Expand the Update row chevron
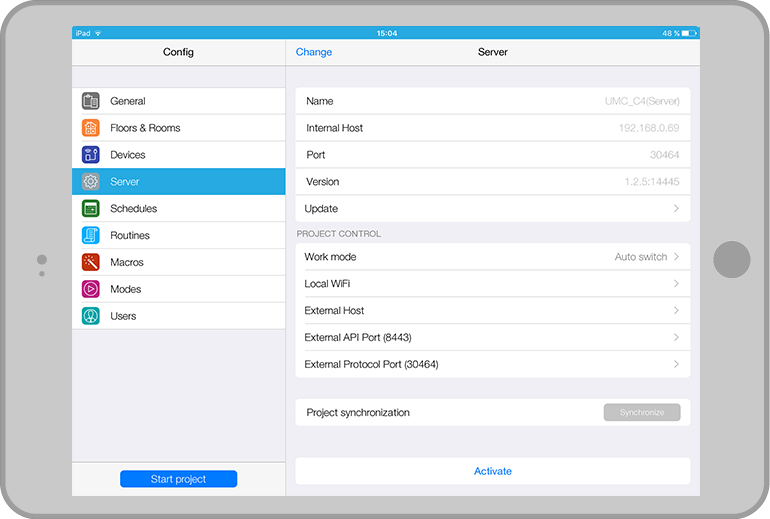 (x=676, y=209)
